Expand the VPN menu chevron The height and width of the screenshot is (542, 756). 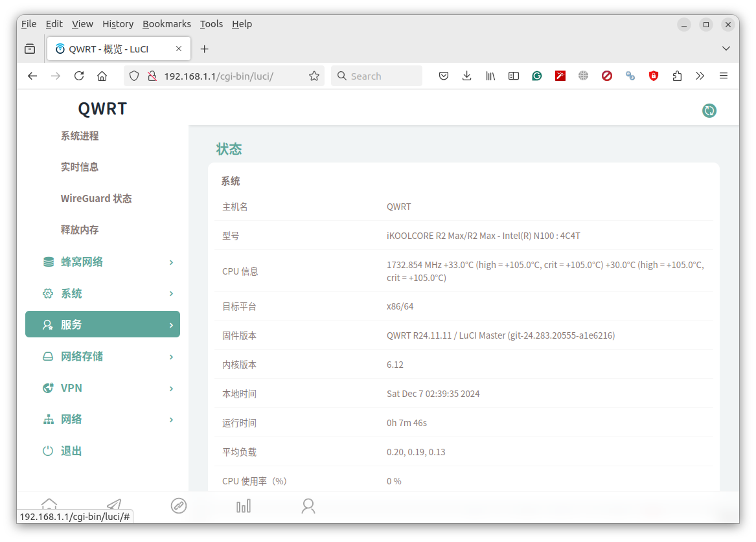[x=171, y=389]
